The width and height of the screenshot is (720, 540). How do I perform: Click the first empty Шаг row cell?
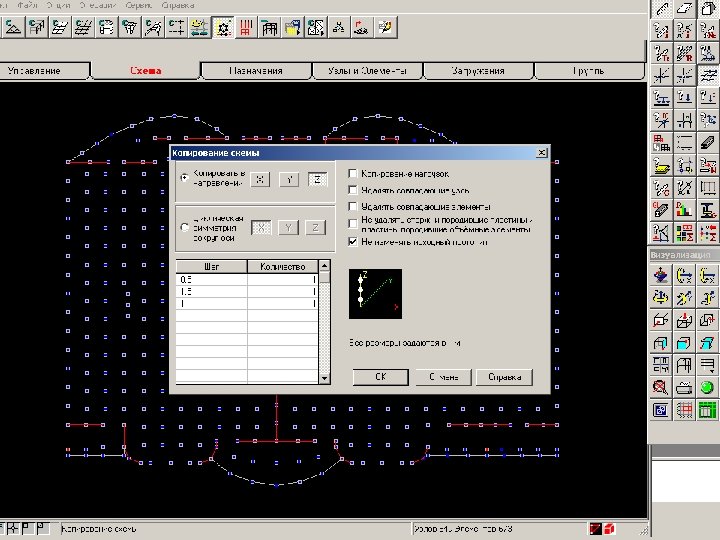(x=211, y=315)
